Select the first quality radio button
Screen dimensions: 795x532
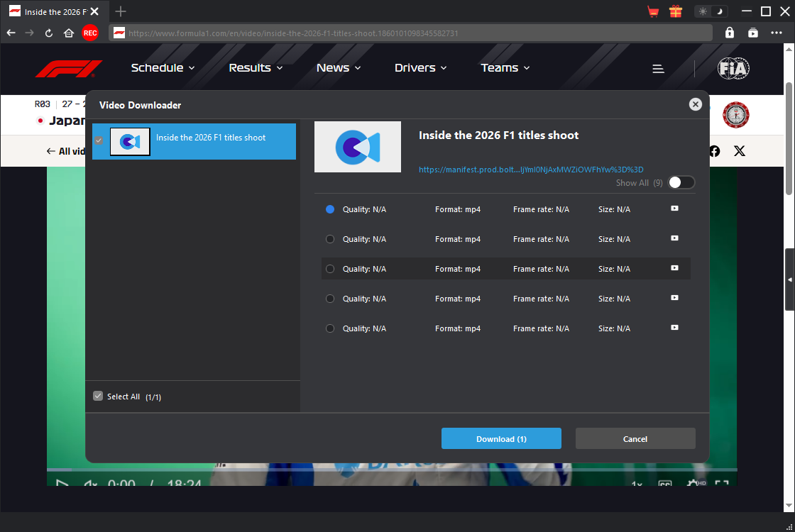pos(330,209)
